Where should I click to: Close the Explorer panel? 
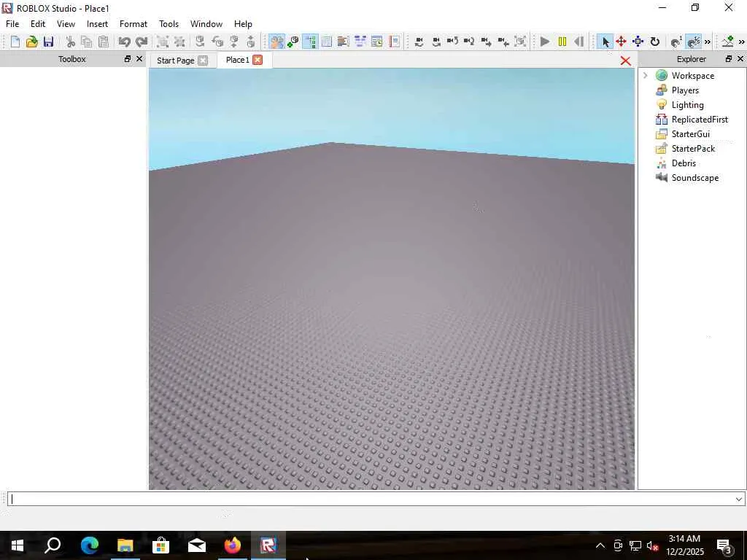click(740, 58)
